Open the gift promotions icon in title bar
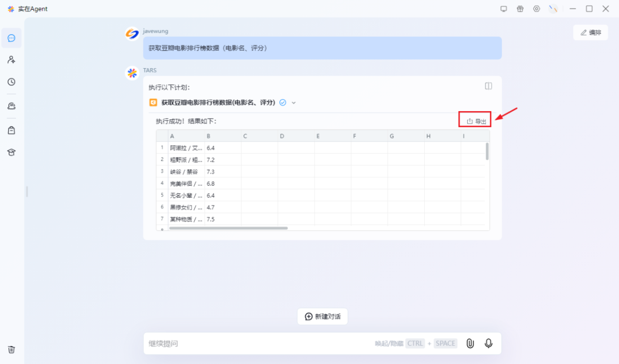 tap(520, 9)
